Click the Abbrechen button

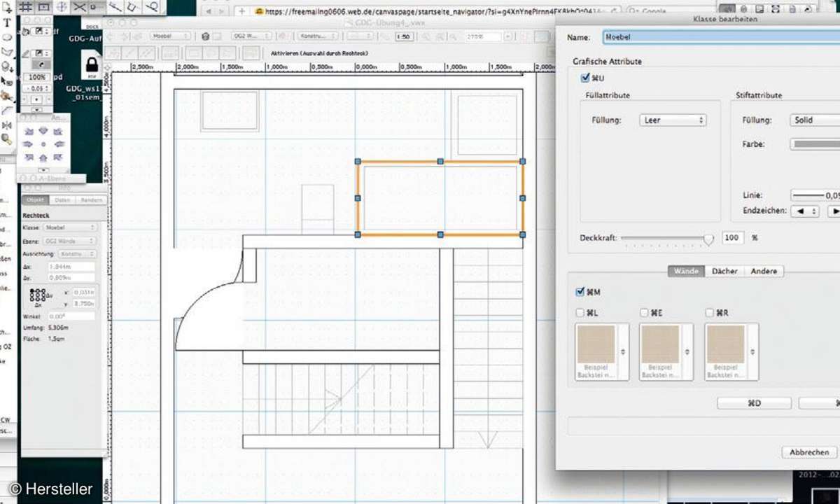(x=809, y=453)
